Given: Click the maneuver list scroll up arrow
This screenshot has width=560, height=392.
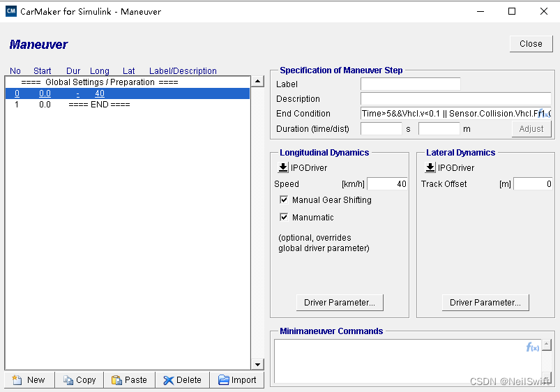Looking at the screenshot, I should tap(257, 82).
